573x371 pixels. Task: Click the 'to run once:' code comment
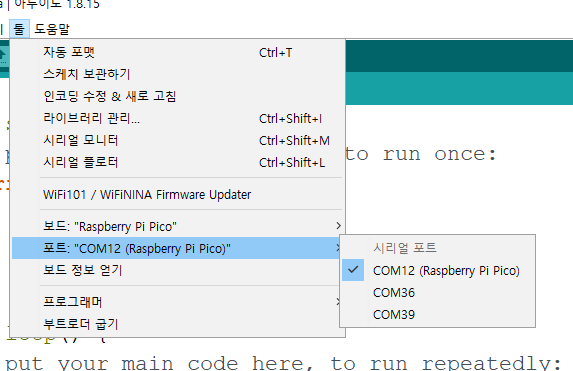[x=421, y=154]
